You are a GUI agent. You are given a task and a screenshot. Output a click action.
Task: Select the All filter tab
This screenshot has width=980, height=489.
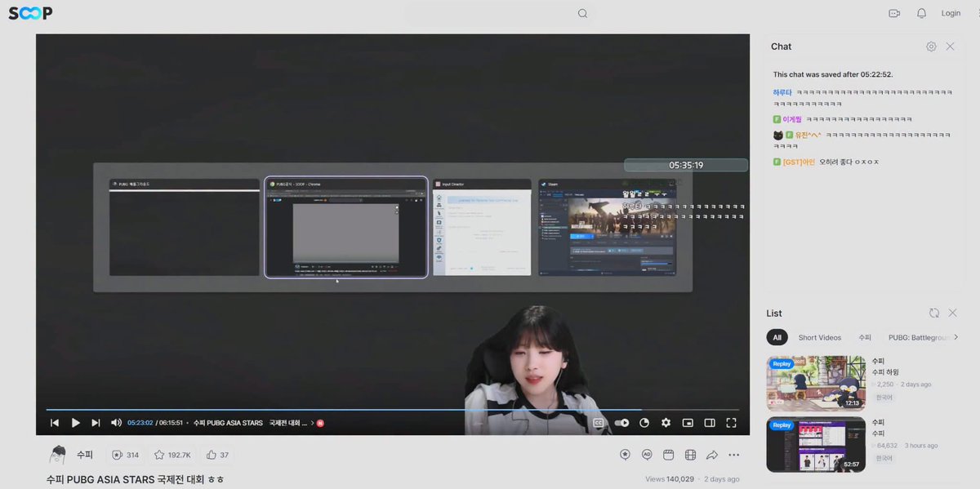click(777, 337)
